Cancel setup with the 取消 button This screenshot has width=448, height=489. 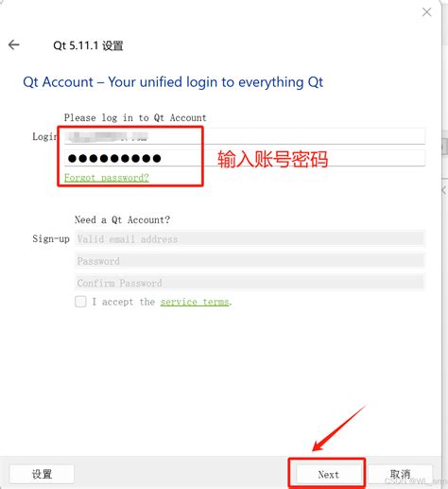click(x=400, y=474)
